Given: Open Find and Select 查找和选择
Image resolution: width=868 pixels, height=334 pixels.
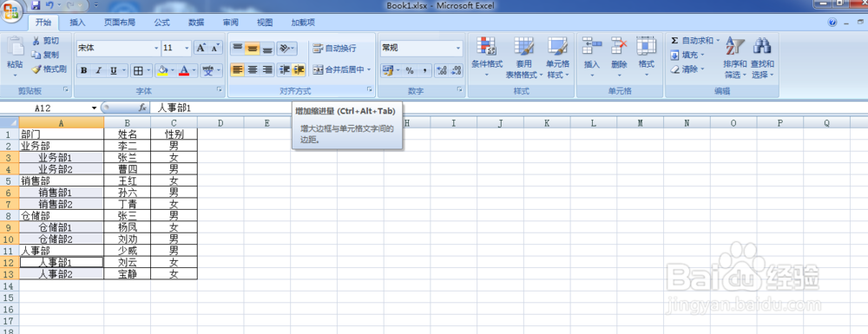Looking at the screenshot, I should (x=762, y=57).
